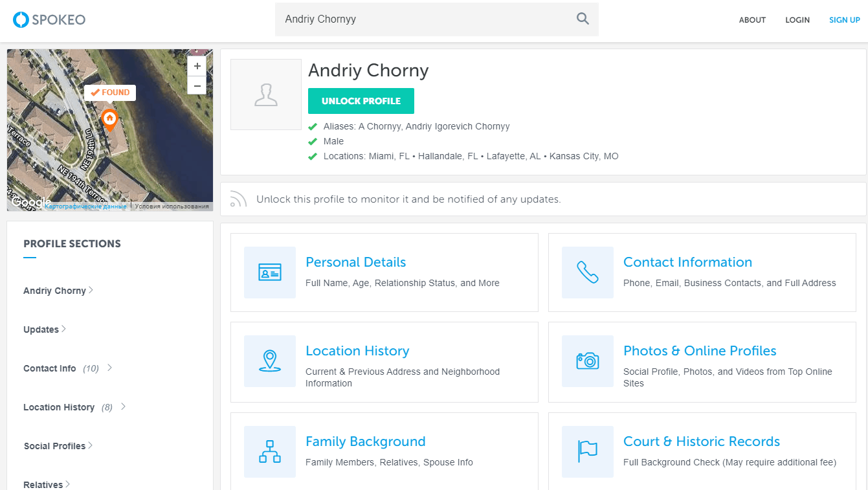Click the Location History count (8)
Screen dimensions: 868x490
click(107, 407)
